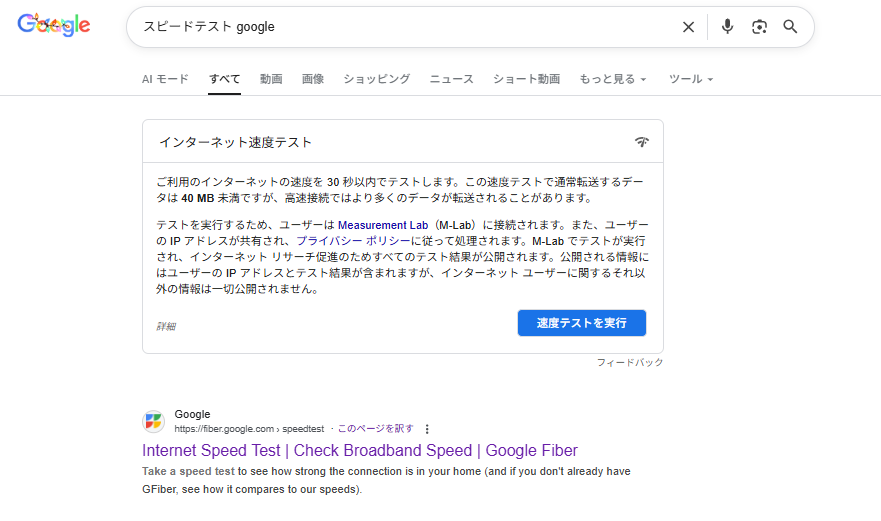Select the ニュース tab
Screen dimensions: 881x521
point(451,79)
